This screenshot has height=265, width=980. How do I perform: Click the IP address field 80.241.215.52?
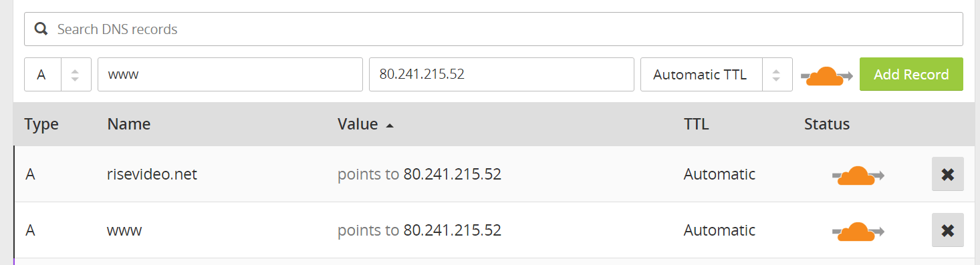click(x=501, y=74)
